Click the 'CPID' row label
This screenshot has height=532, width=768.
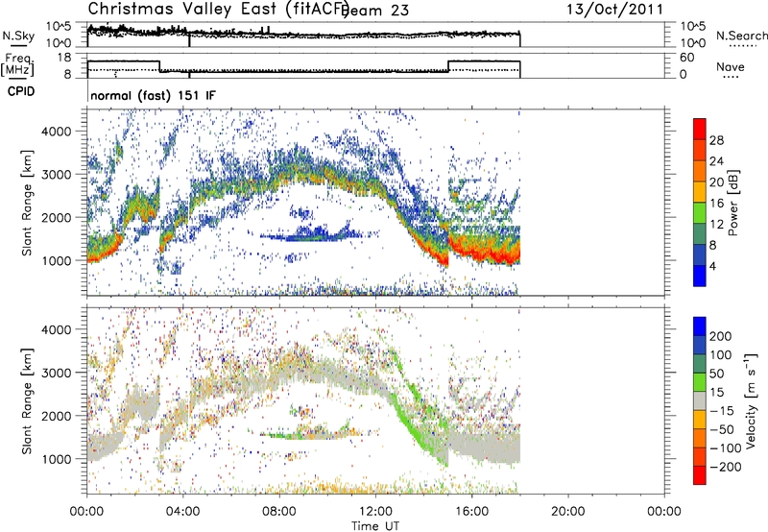21,91
